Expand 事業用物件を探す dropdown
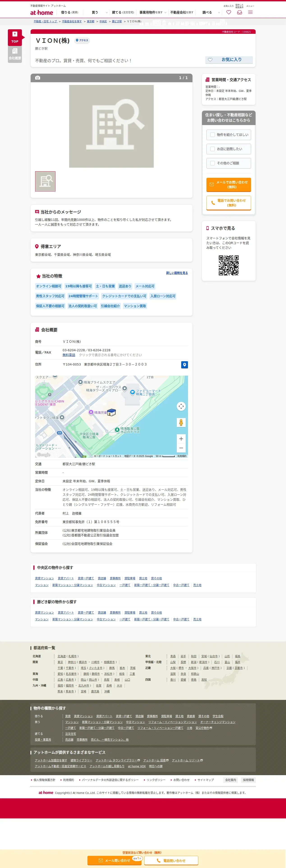The height and width of the screenshot is (868, 286). pyautogui.click(x=153, y=12)
